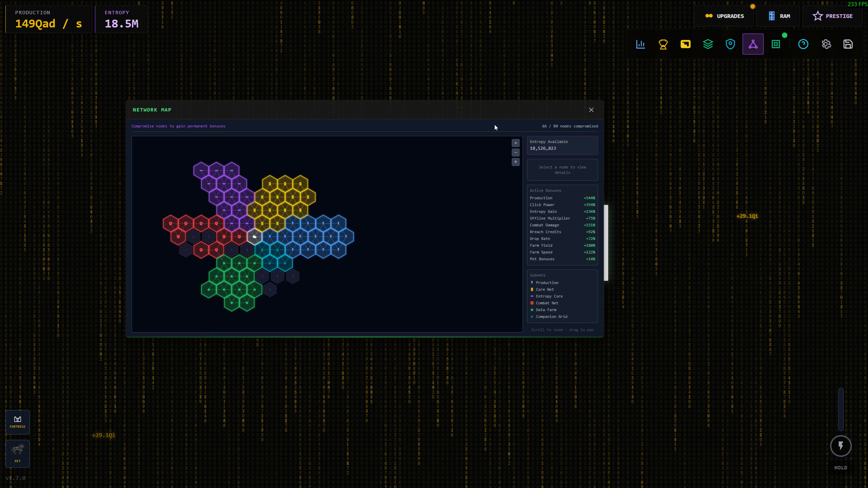Open the shield security panel
This screenshot has height=488, width=868.
click(x=731, y=44)
